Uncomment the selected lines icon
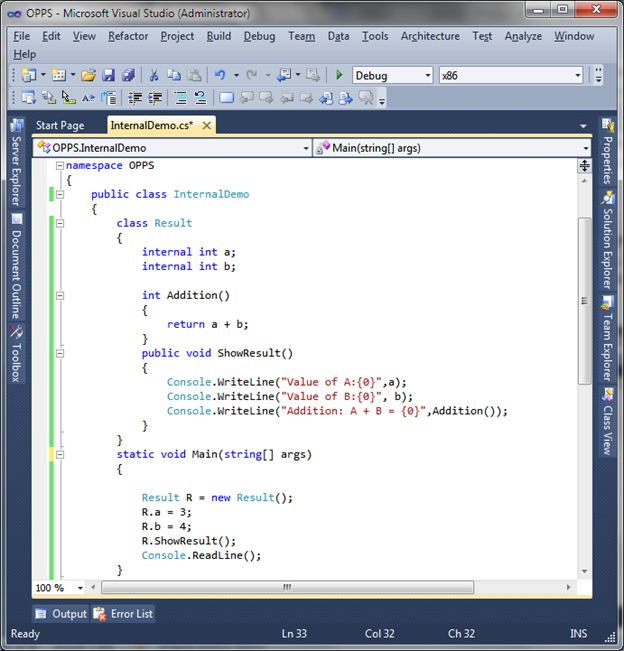The width and height of the screenshot is (624, 651). [x=201, y=98]
